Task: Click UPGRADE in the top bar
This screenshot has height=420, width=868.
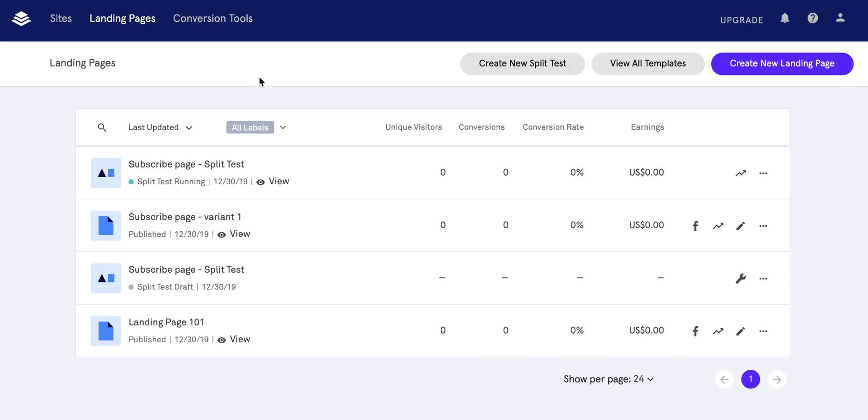Action: point(741,20)
